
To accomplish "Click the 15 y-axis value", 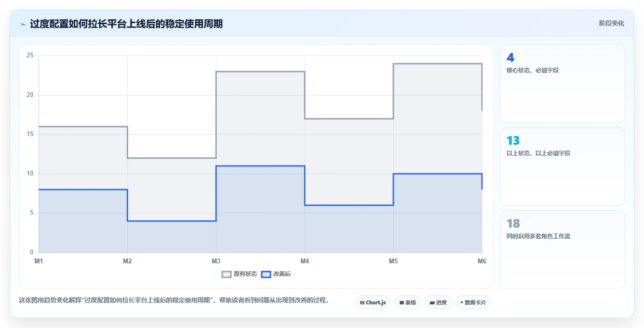I will tap(30, 134).
